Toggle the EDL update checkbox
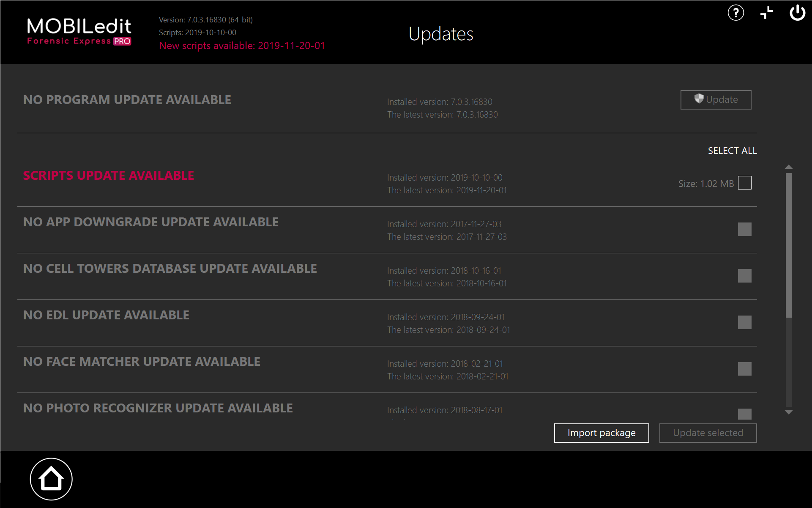The width and height of the screenshot is (812, 508). (x=744, y=322)
